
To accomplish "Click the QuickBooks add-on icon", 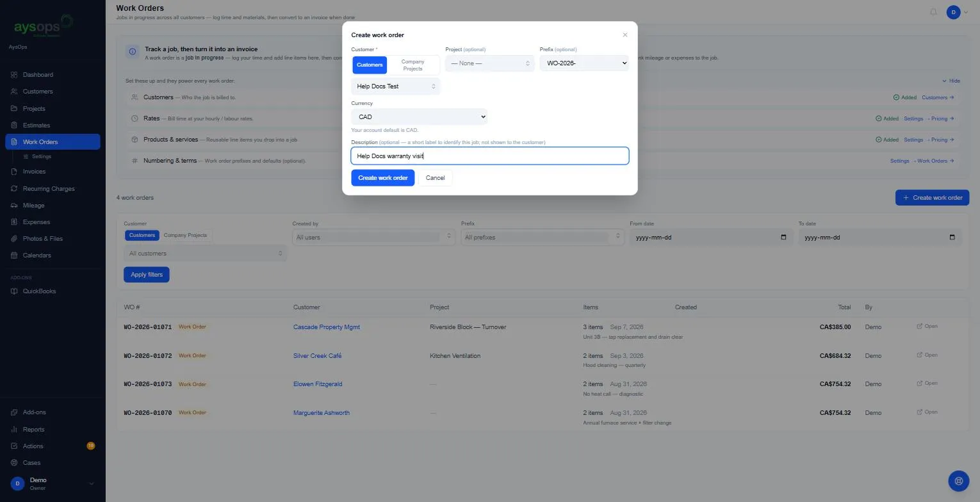I will point(14,291).
